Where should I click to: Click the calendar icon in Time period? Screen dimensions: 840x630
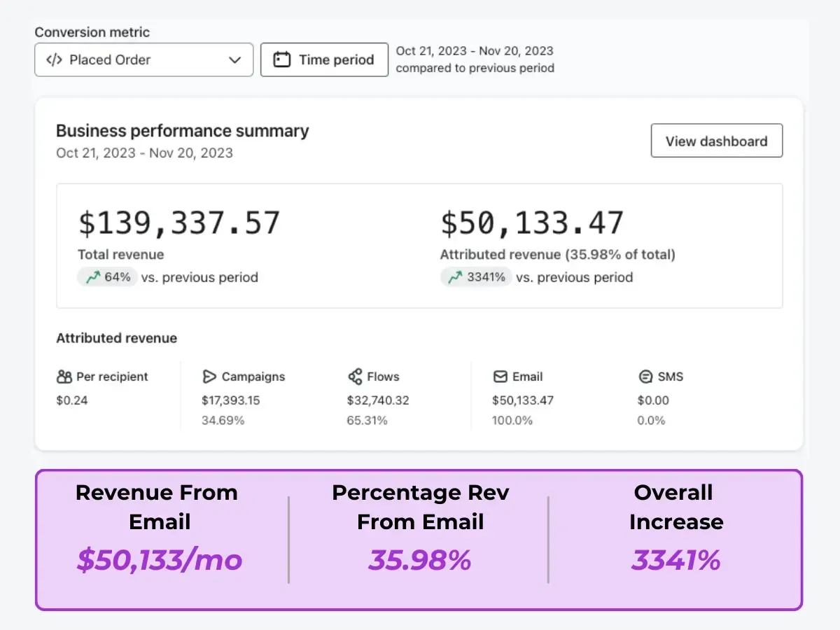coord(281,60)
